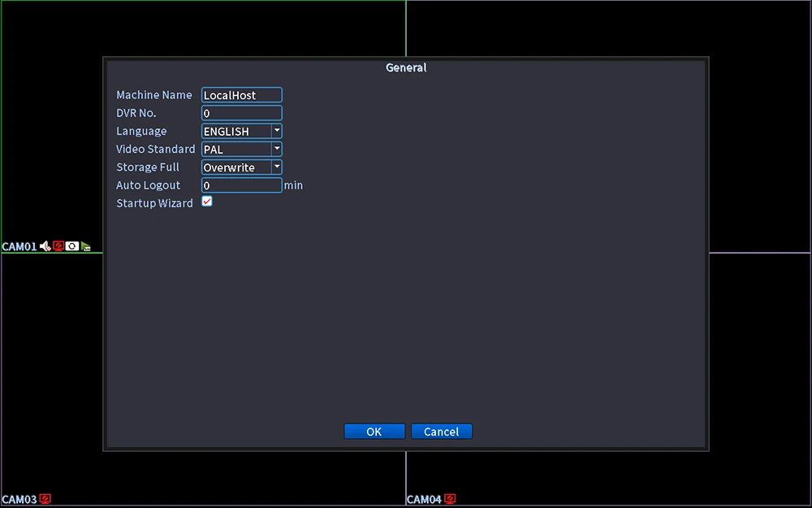Click the Cancel button
812x508 pixels.
(442, 432)
